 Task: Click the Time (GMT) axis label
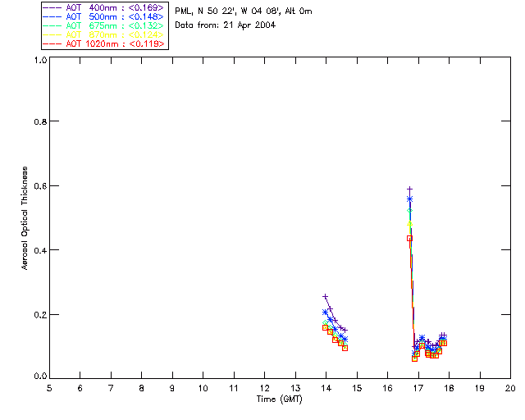tap(280, 399)
